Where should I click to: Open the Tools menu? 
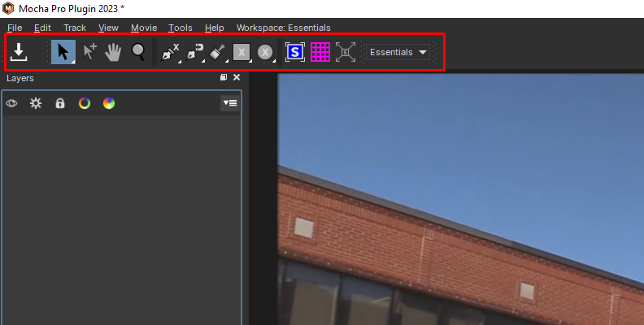tap(181, 28)
